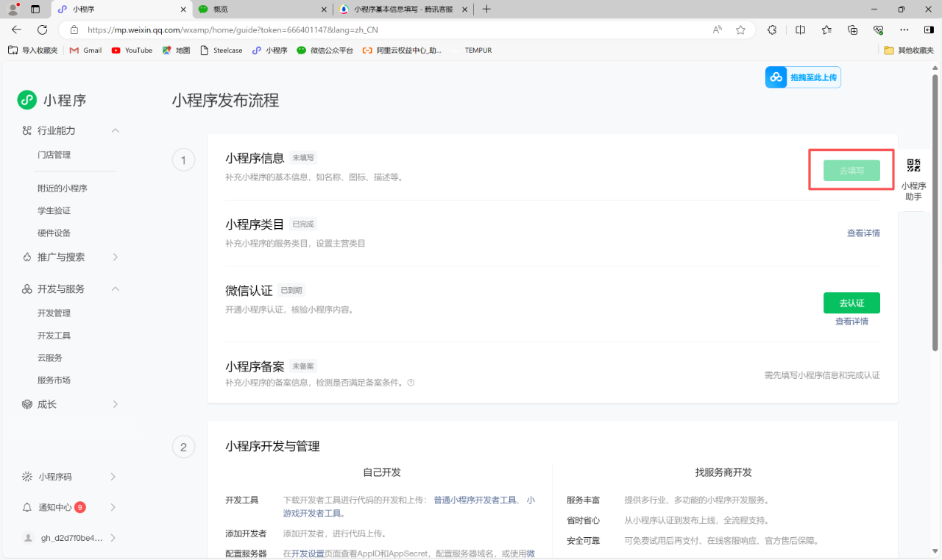Collapse the 行业能力 section chevron
Screen dimensions: 942x560
point(115,130)
